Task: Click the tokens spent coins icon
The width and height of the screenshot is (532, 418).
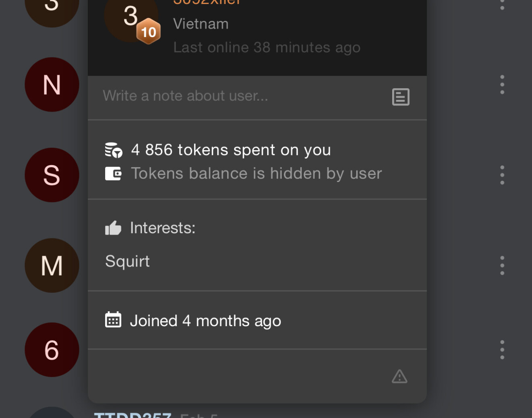Action: coord(114,150)
